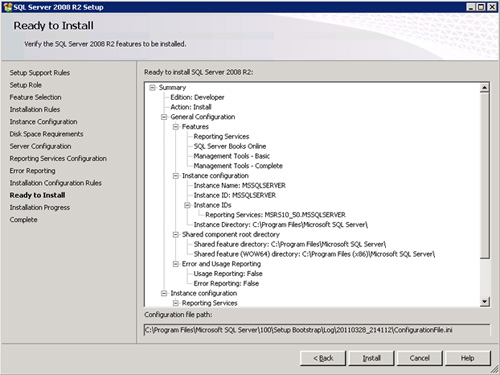This screenshot has height=375, width=500.
Task: Select the Feature Selection step
Action: [x=35, y=97]
